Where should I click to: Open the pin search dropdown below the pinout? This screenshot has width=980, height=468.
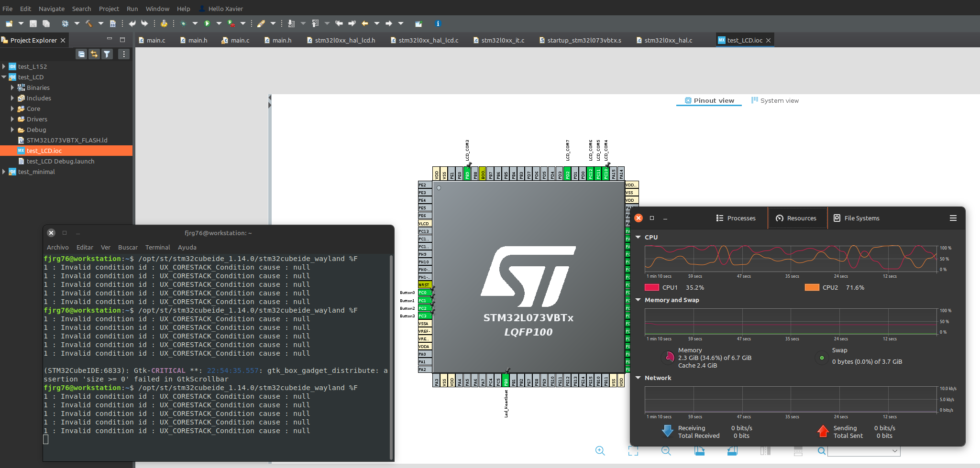894,451
